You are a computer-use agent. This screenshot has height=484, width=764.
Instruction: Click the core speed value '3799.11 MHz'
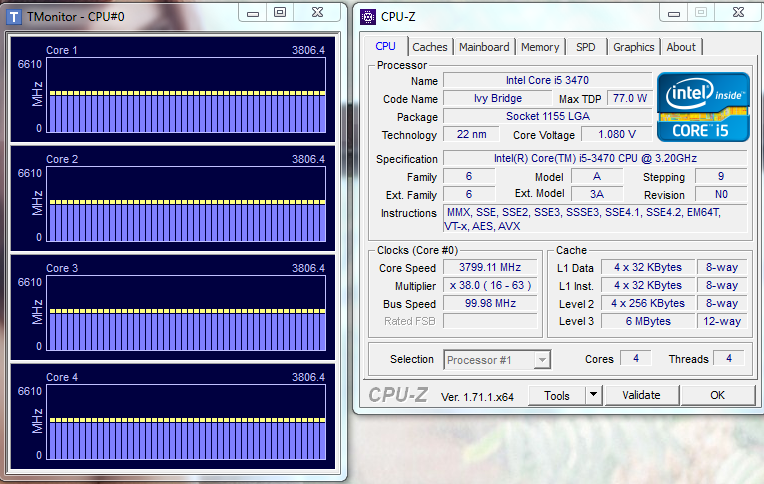pyautogui.click(x=490, y=268)
